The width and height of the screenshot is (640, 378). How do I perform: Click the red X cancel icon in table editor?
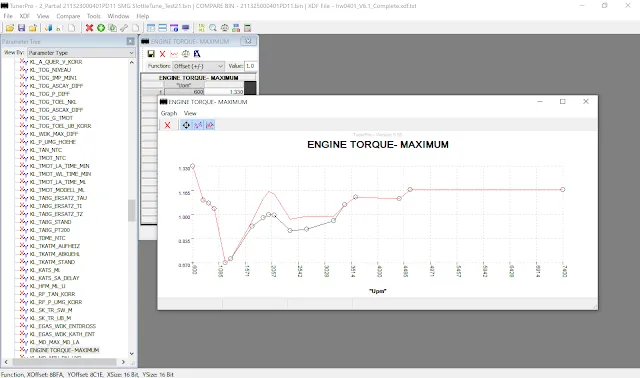(162, 53)
